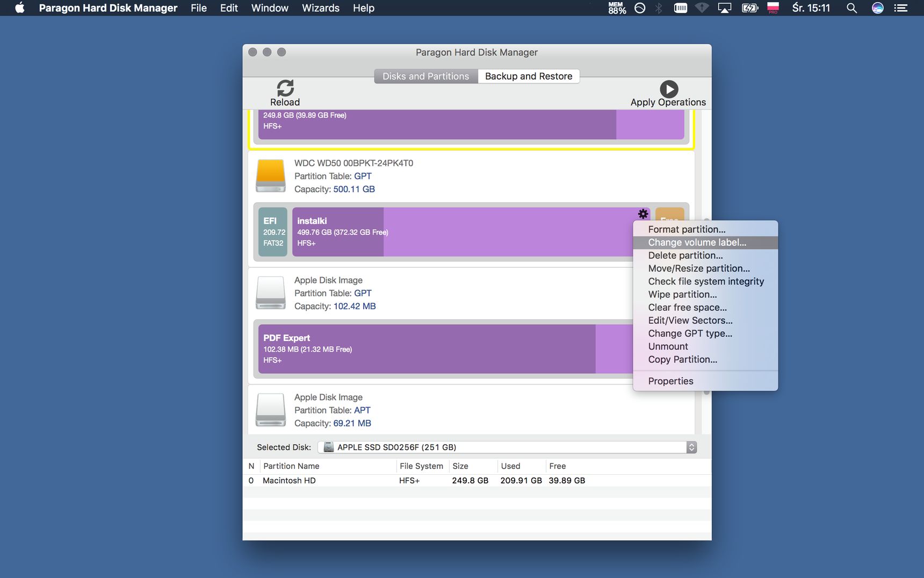Click the keyboard viewer icon in menu bar

pyautogui.click(x=681, y=8)
